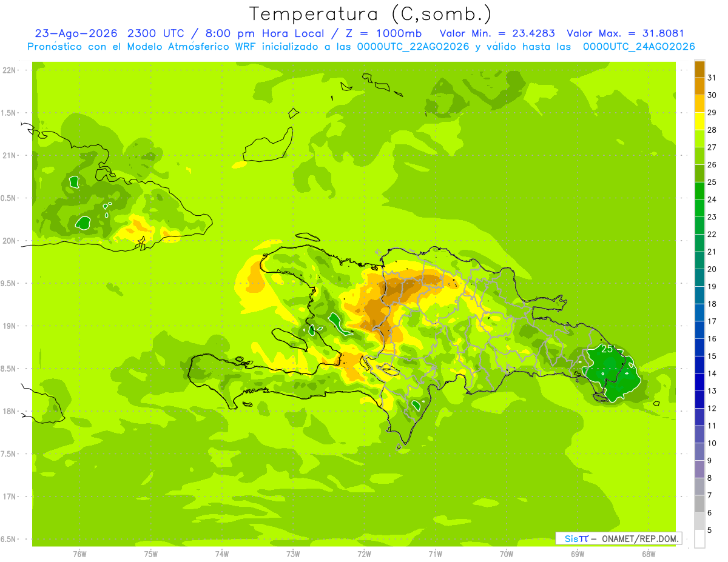Screen dimensions: 728x562
Task: Click the "19N" latitude axis label
Action: click(10, 326)
